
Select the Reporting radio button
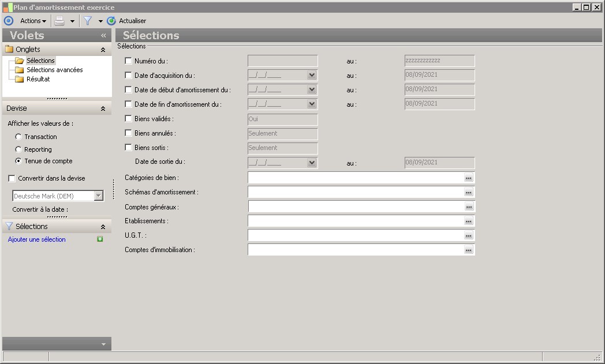click(18, 149)
